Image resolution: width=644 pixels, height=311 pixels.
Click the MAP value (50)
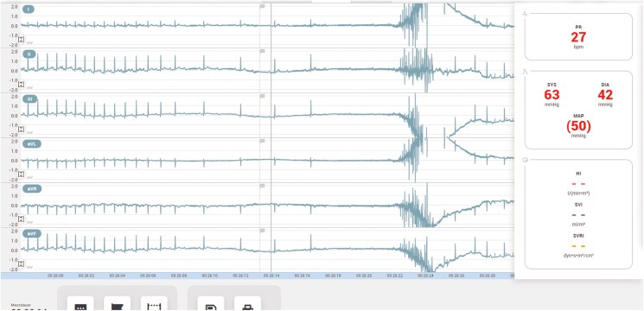pyautogui.click(x=578, y=126)
